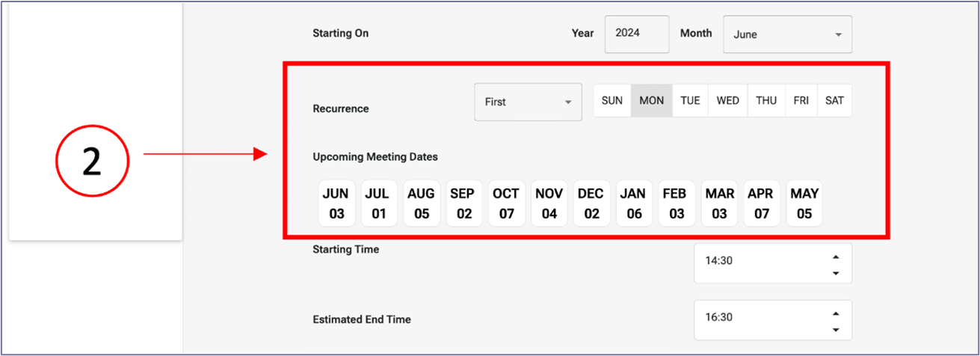Select SAT as the recurrence day
This screenshot has width=980, height=356.
coord(834,101)
